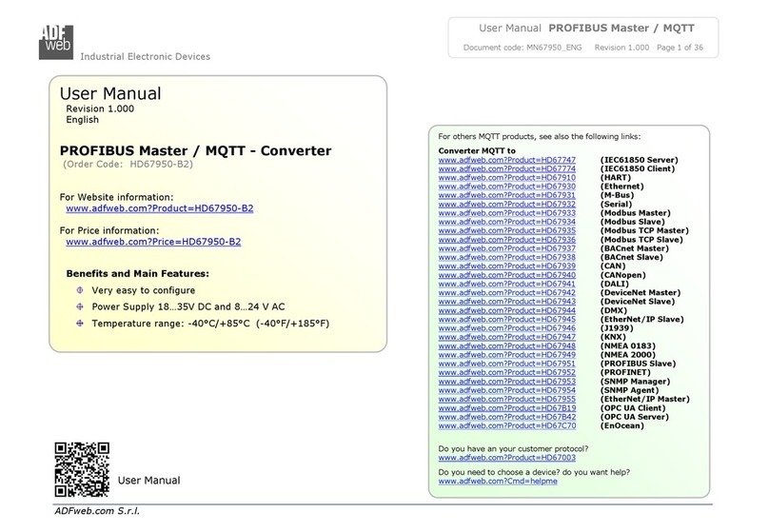Select the 'User Manual' label beside the QR code
Image resolution: width=769 pixels, height=532 pixels.
[x=149, y=481]
